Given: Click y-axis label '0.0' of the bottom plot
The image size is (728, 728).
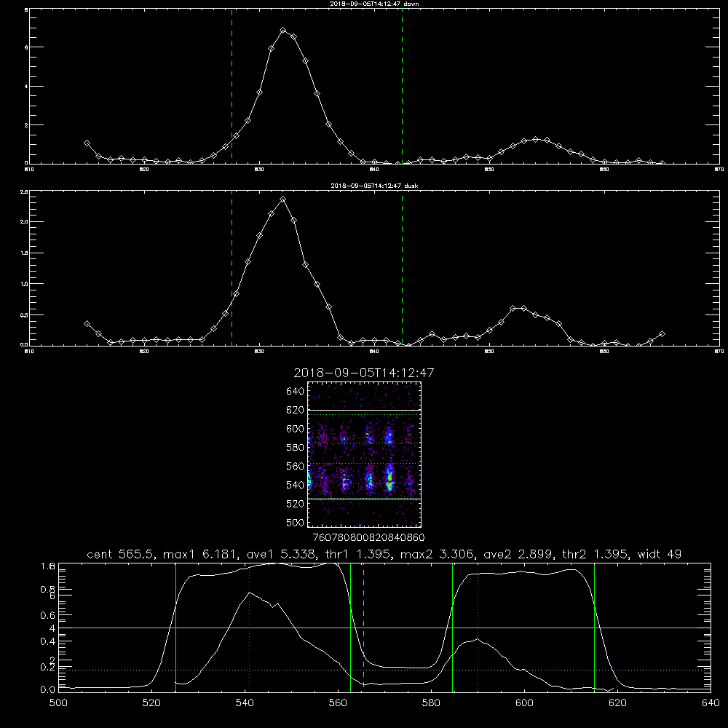Looking at the screenshot, I should click(x=49, y=689).
